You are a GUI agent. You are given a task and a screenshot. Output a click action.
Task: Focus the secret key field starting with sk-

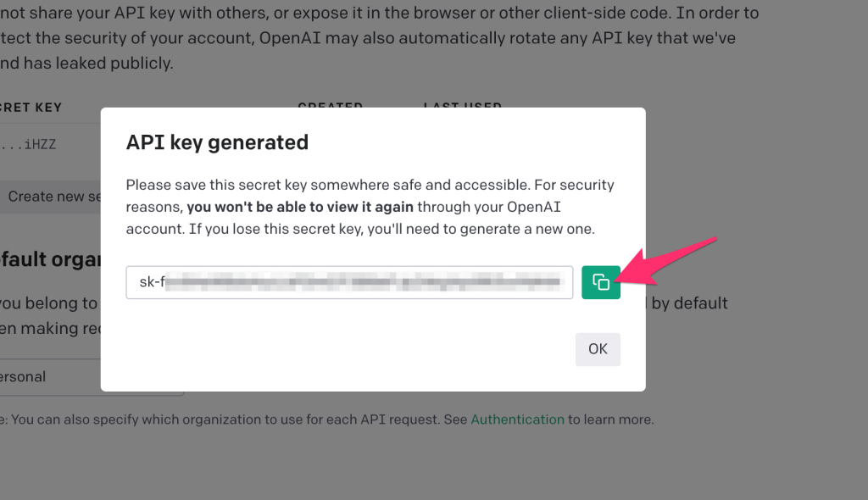[349, 282]
